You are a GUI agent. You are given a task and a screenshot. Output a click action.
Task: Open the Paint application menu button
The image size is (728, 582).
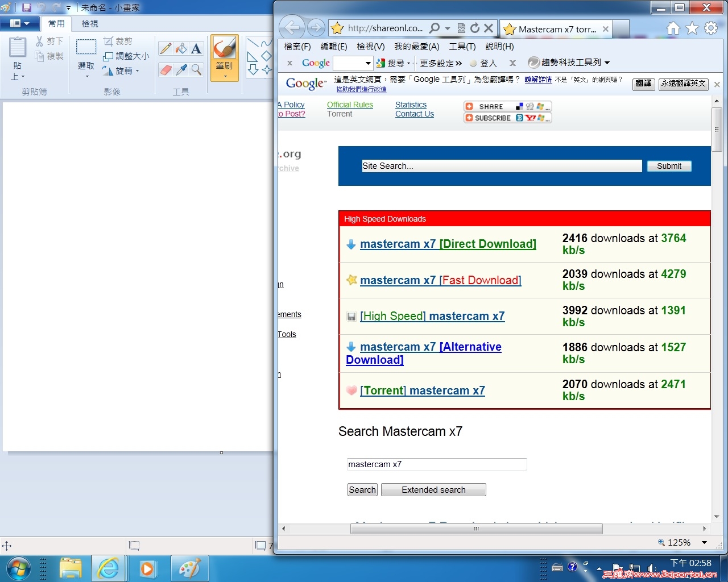(20, 23)
